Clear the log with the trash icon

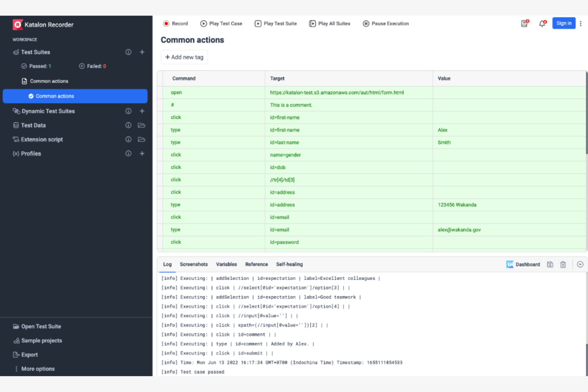click(563, 264)
